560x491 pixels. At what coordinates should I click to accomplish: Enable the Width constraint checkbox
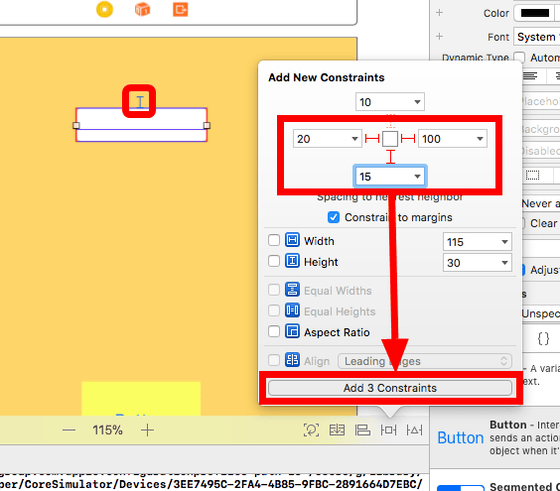[274, 240]
